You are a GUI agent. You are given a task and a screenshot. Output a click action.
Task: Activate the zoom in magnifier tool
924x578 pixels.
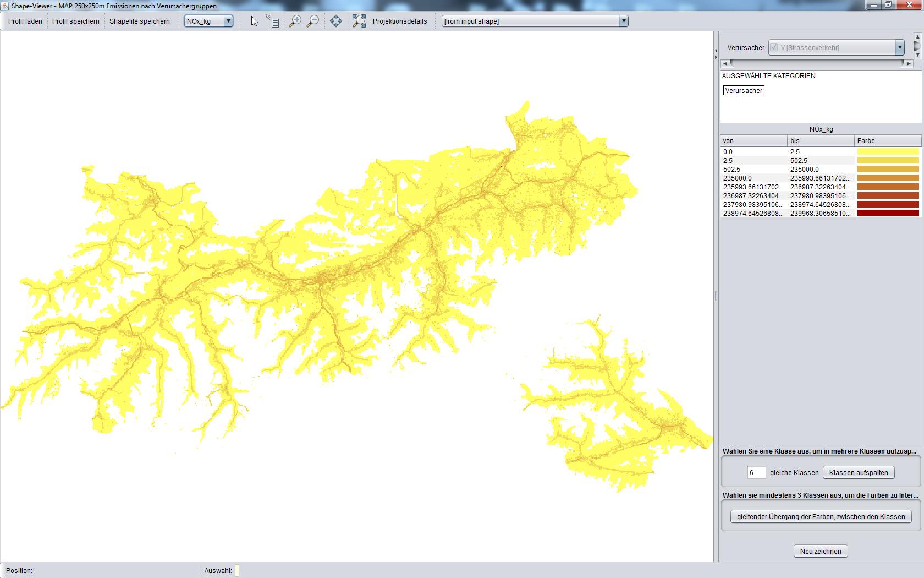(x=295, y=21)
